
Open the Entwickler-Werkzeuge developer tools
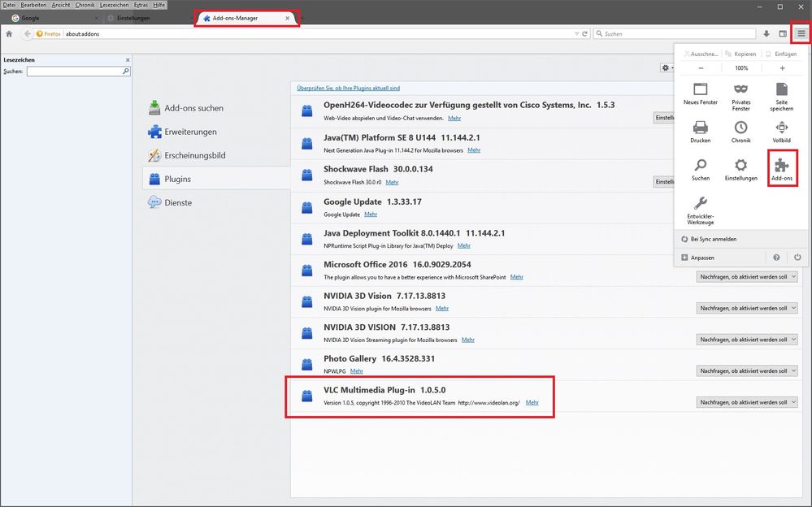700,210
